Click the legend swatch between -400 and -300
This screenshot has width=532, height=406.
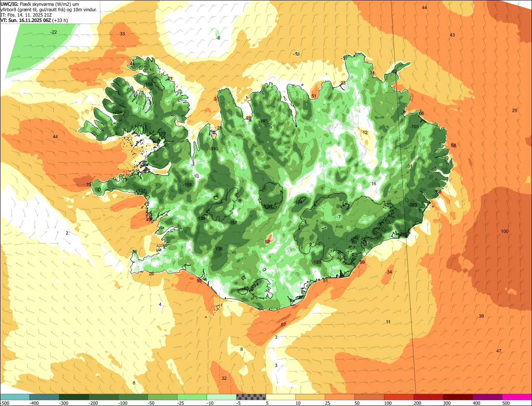pyautogui.click(x=44, y=396)
